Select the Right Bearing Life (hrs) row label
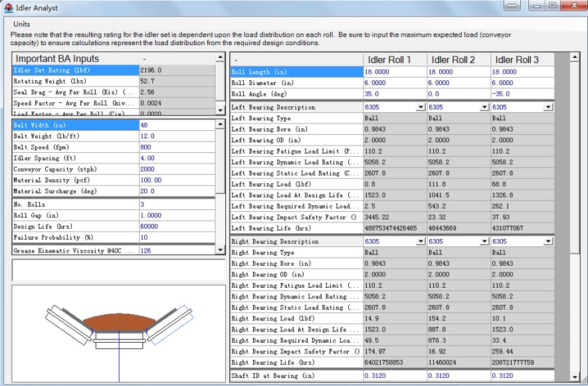The image size is (588, 386). point(296,362)
